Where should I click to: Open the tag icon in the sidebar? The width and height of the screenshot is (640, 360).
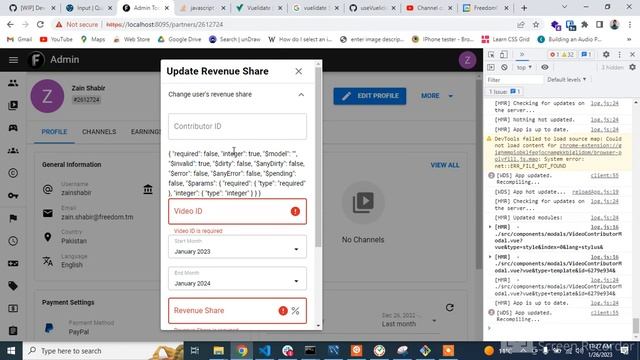[13, 286]
